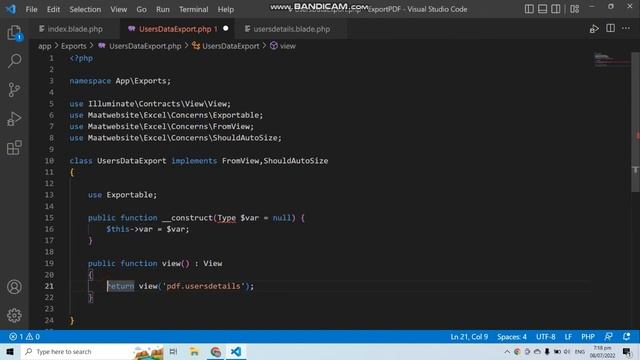The image size is (640, 360).
Task: Open notifications bell in status bar
Action: (627, 337)
